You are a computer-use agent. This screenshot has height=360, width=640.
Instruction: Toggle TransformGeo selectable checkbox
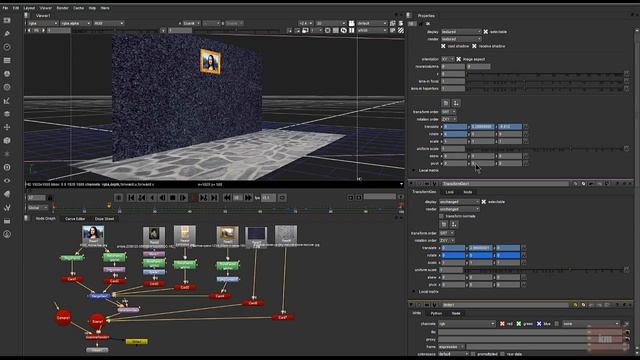484,202
